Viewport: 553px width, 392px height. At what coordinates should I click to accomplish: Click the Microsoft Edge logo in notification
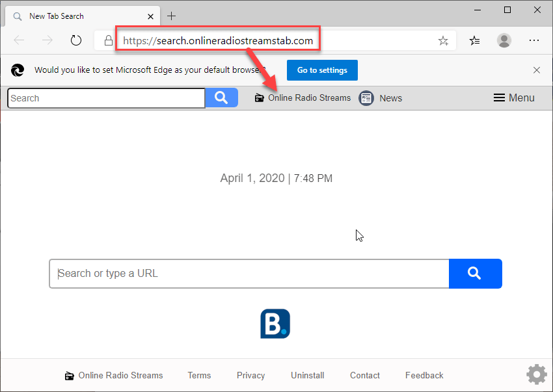pos(18,70)
